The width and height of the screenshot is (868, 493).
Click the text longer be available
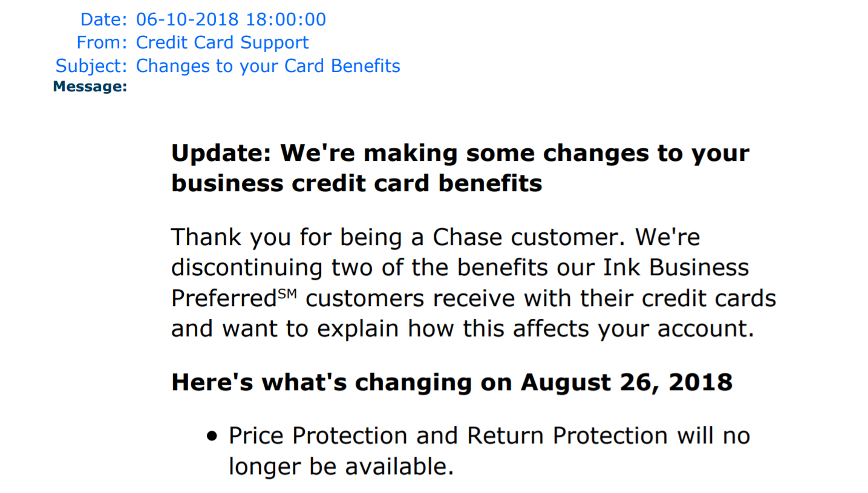(341, 466)
